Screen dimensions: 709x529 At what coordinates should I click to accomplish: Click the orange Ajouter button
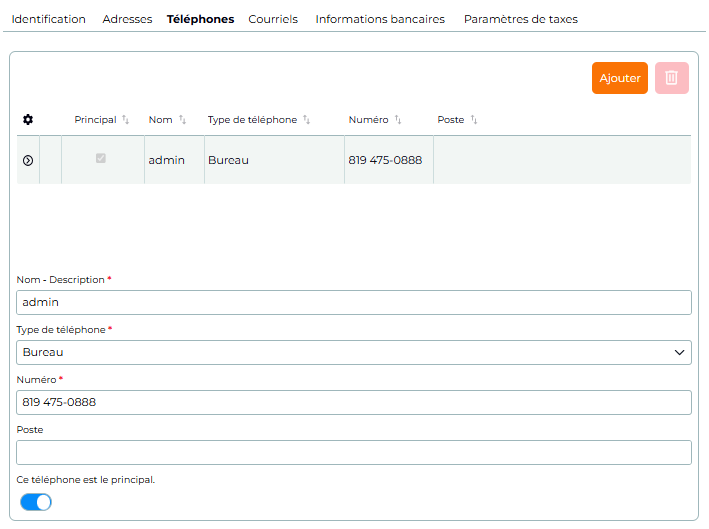(619, 78)
